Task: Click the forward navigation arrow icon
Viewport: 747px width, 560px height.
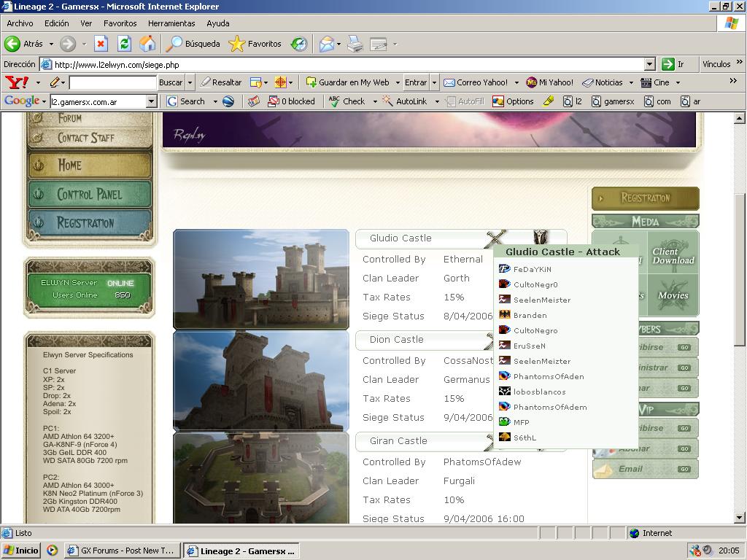Action: [68, 44]
